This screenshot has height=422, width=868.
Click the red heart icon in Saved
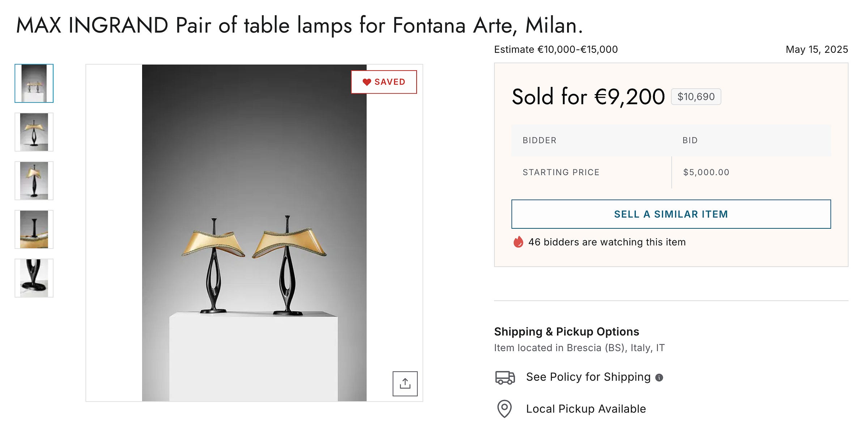(x=366, y=82)
